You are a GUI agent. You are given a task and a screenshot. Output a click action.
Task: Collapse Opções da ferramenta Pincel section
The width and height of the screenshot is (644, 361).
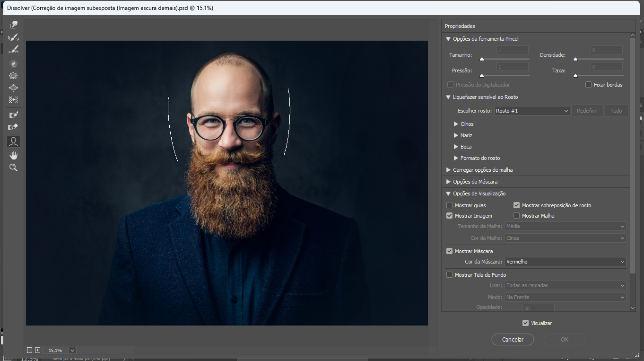[448, 39]
